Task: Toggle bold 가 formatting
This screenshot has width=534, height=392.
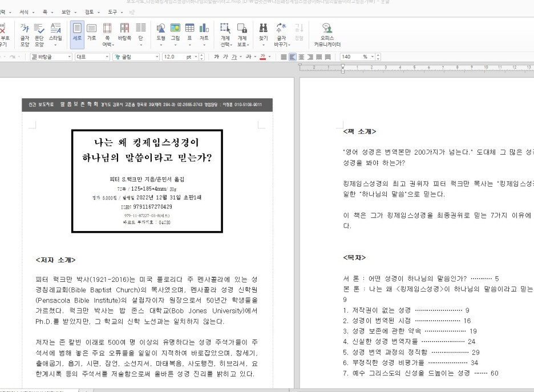Action: point(216,57)
